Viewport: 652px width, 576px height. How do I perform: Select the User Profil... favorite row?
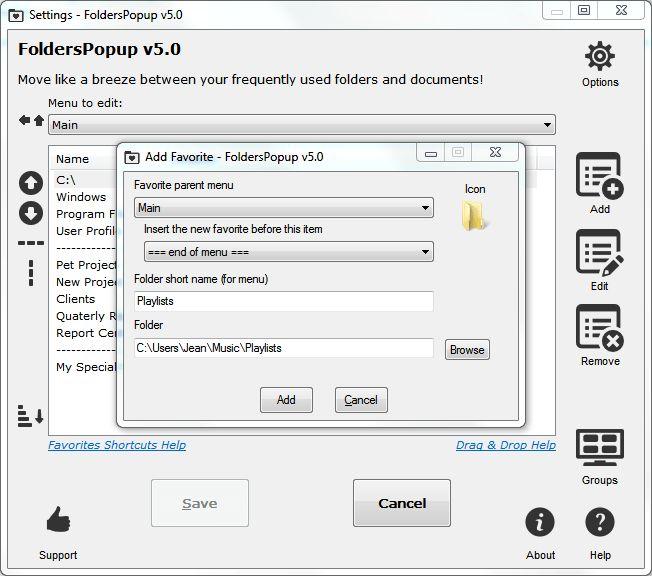(x=86, y=231)
